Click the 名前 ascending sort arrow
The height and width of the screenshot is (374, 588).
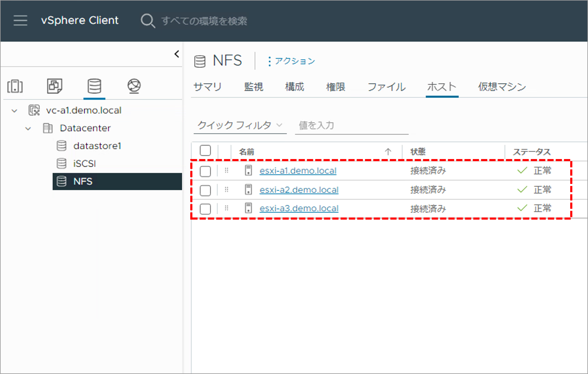[388, 152]
